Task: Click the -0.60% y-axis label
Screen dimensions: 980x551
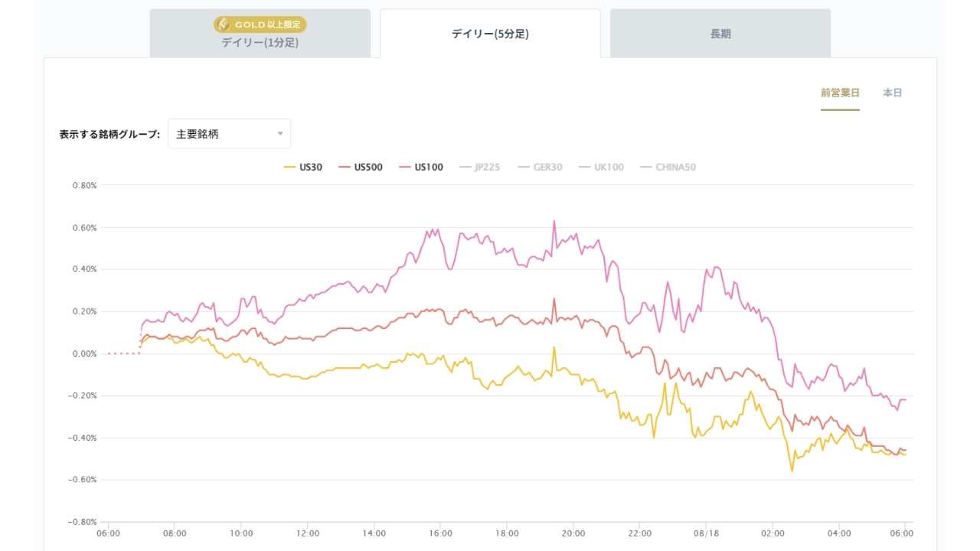Action: coord(83,480)
